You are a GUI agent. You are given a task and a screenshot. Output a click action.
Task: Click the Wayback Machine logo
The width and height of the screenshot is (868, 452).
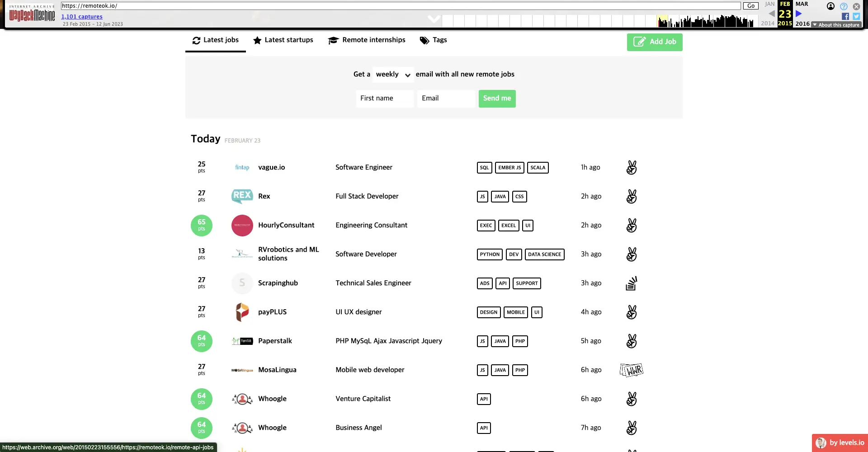pyautogui.click(x=32, y=14)
